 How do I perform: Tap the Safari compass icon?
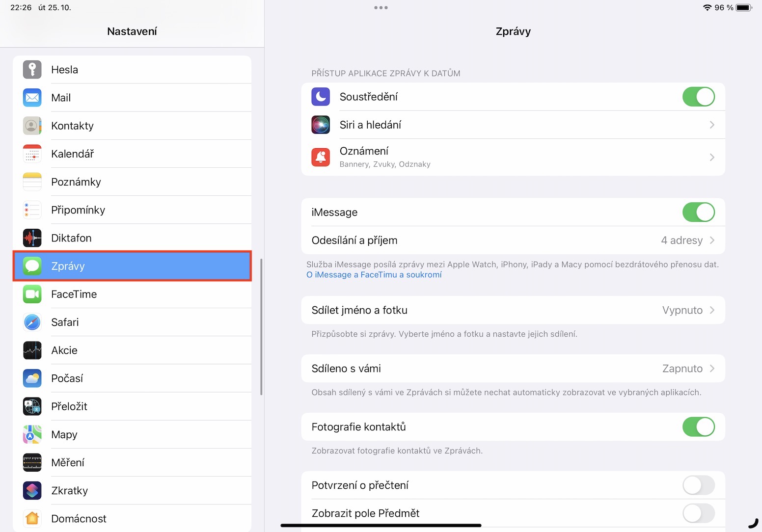[32, 322]
